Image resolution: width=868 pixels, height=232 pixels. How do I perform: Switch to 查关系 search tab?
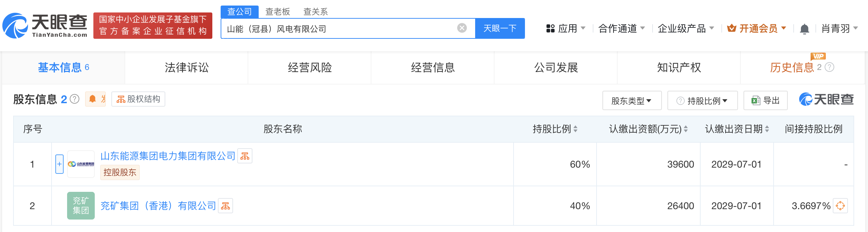pos(315,12)
